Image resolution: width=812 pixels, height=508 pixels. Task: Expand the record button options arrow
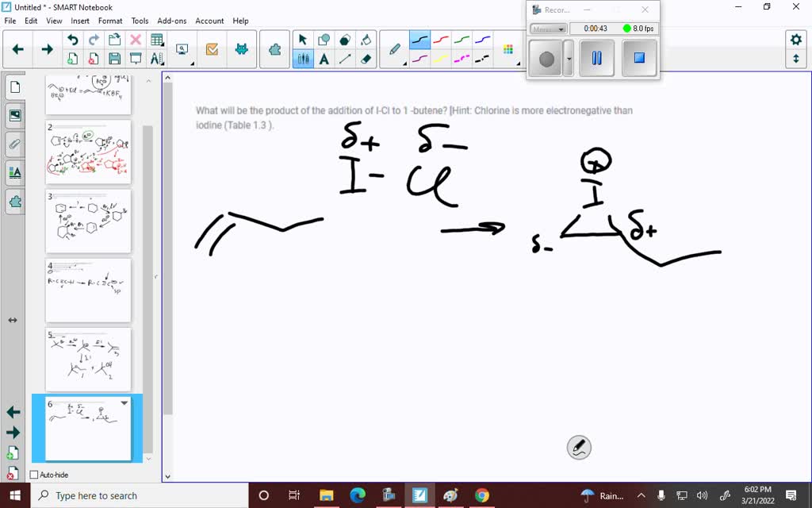pyautogui.click(x=569, y=58)
